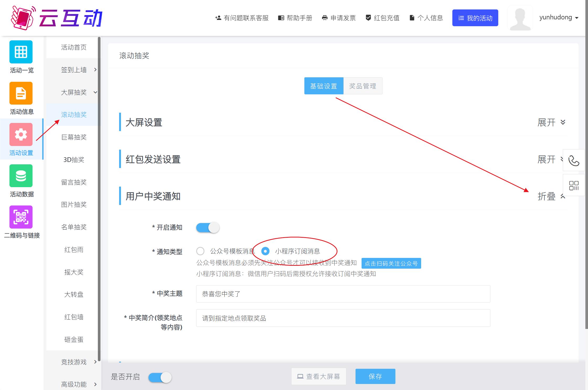Select 公众号模板消息 radio button
The height and width of the screenshot is (390, 588).
(x=200, y=251)
